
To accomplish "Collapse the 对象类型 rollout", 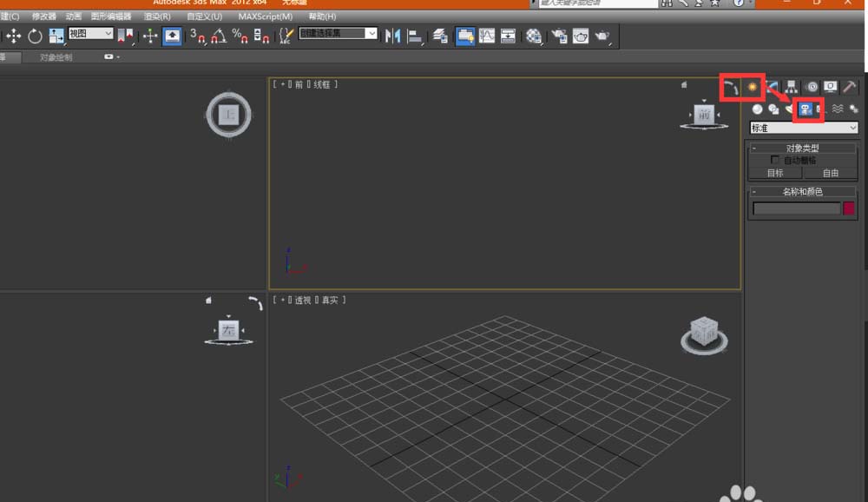I will tap(802, 148).
